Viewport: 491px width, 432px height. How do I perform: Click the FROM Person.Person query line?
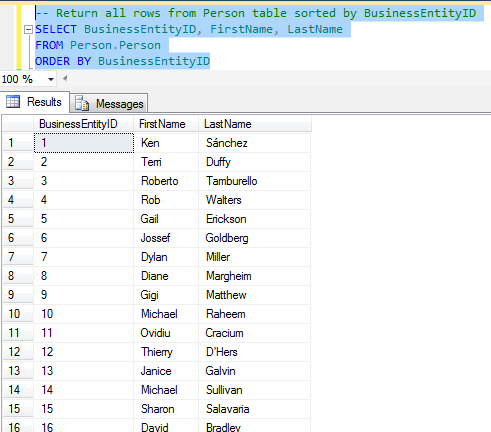(98, 45)
